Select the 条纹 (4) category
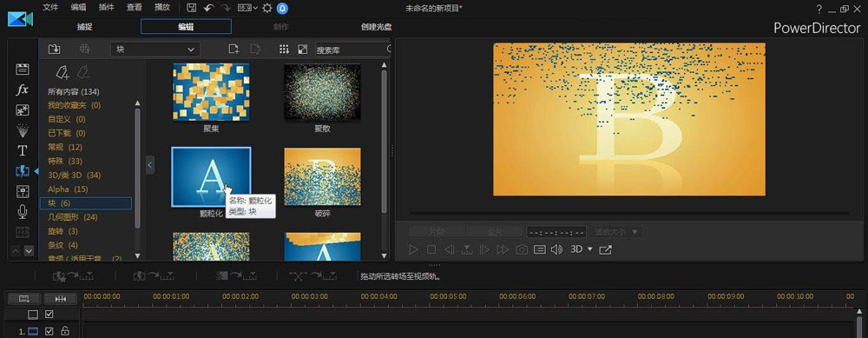This screenshot has height=338, width=868. coord(62,245)
